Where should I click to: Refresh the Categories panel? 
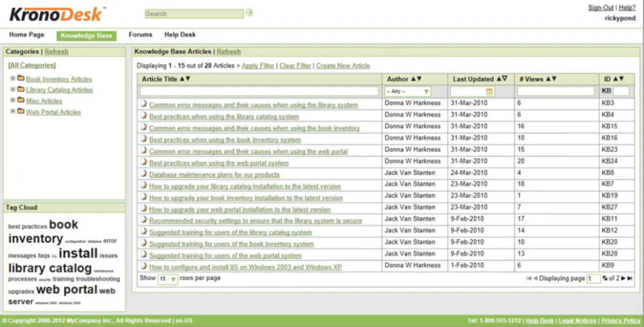click(x=56, y=52)
